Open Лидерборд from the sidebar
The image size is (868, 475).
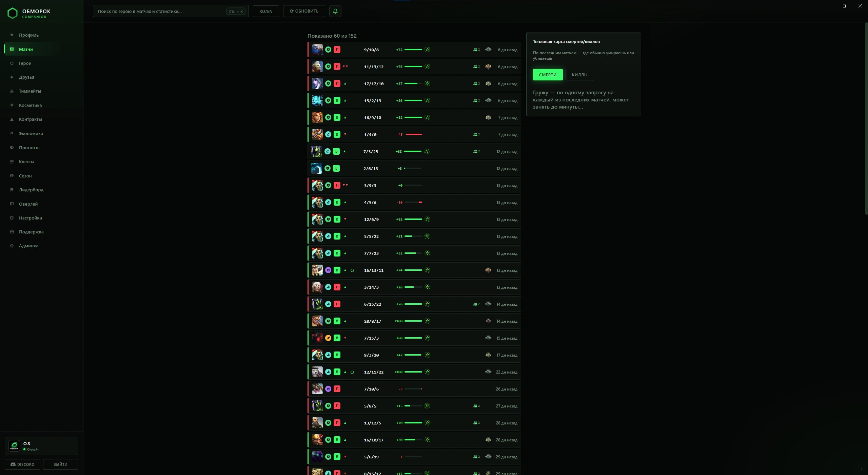coord(31,190)
